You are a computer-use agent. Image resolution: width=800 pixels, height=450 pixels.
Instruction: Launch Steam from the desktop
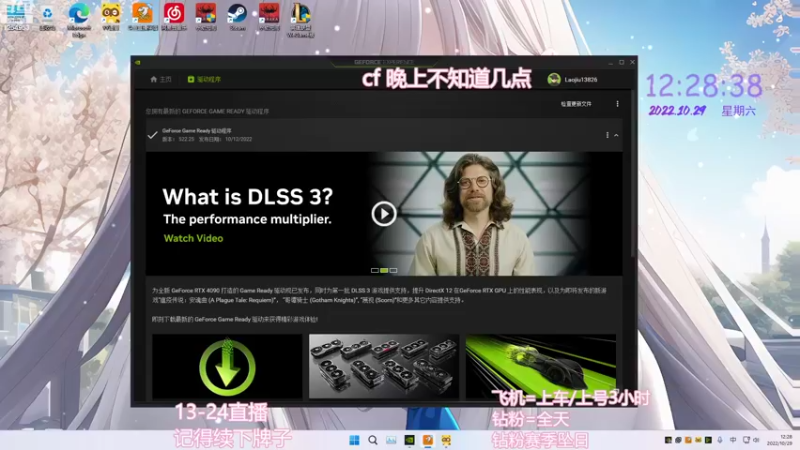[x=237, y=17]
